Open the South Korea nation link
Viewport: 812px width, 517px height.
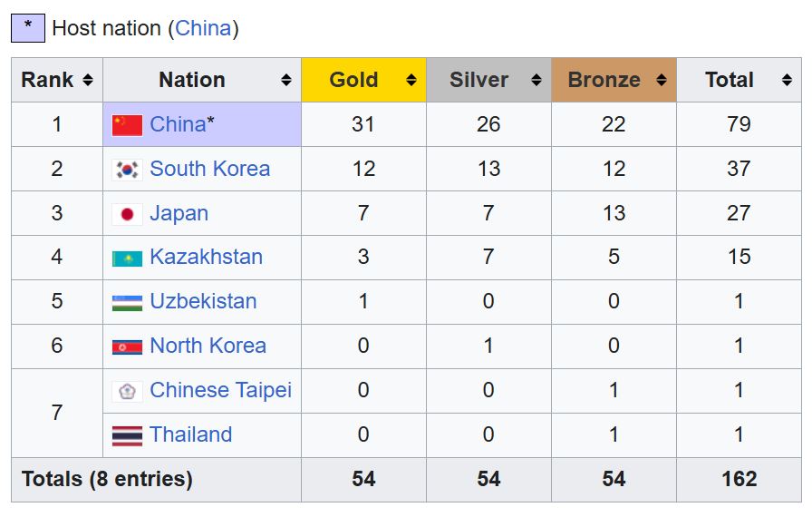tap(209, 169)
